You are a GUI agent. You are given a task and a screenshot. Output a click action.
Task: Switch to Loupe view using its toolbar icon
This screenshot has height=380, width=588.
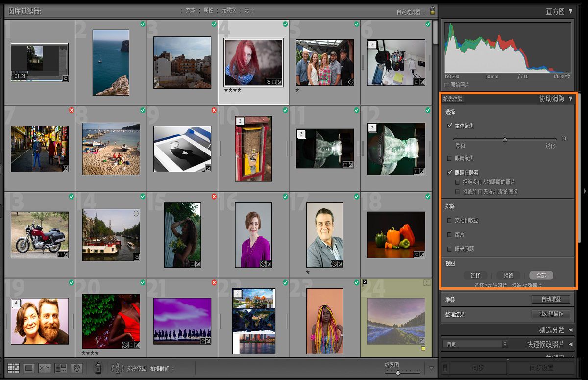point(28,368)
